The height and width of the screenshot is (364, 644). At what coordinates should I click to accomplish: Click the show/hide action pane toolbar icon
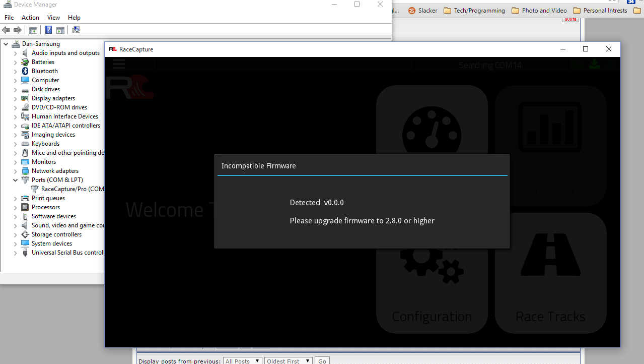click(x=60, y=30)
